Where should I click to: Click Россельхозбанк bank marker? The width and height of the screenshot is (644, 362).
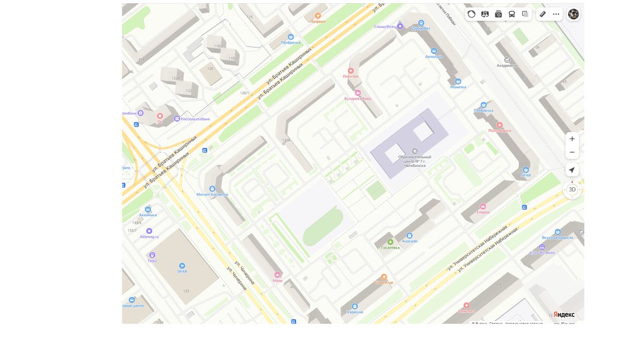click(x=177, y=119)
